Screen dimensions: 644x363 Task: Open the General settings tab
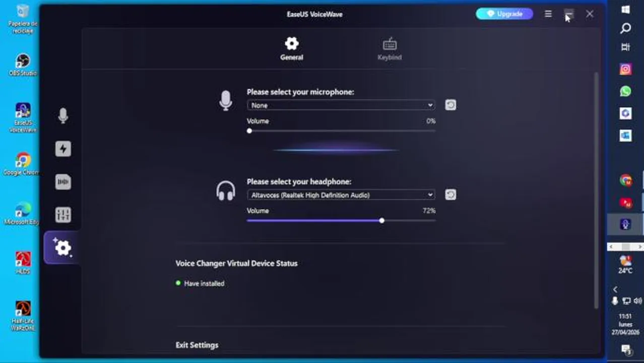[x=292, y=49]
